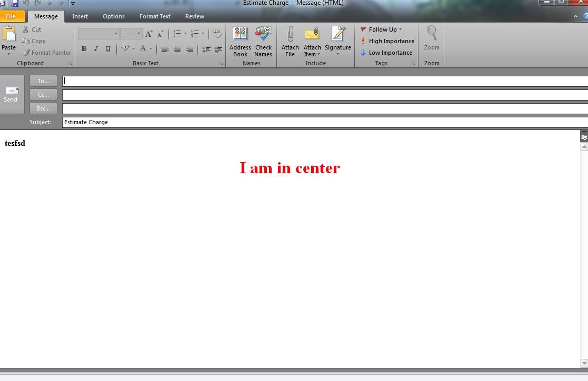Click the Attach File paperclip icon
Screen dimensions: 588x381
pyautogui.click(x=290, y=35)
